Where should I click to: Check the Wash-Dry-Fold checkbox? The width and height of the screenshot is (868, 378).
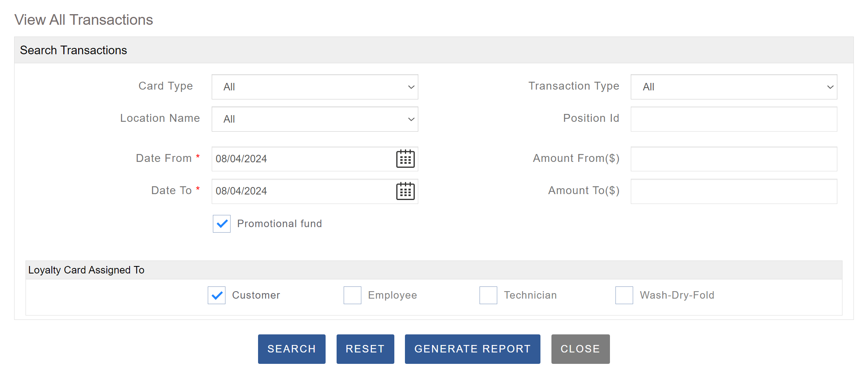tap(624, 295)
